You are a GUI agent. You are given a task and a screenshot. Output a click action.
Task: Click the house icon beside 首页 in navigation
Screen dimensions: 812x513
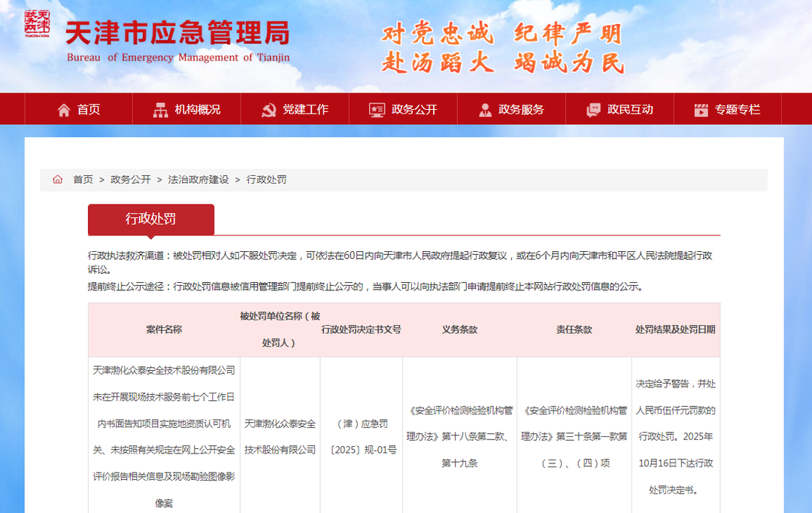[64, 110]
